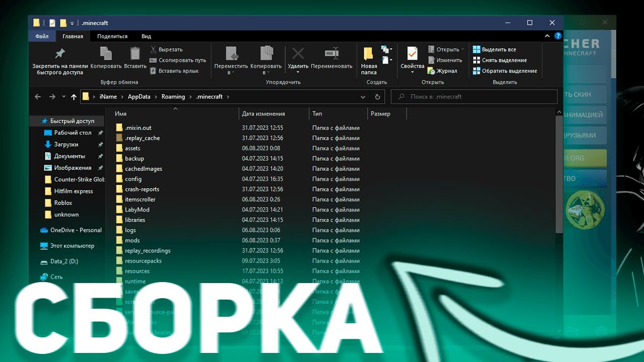The width and height of the screenshot is (644, 362).
Task: Switch to Поделиться ribbon tab
Action: pos(112,36)
